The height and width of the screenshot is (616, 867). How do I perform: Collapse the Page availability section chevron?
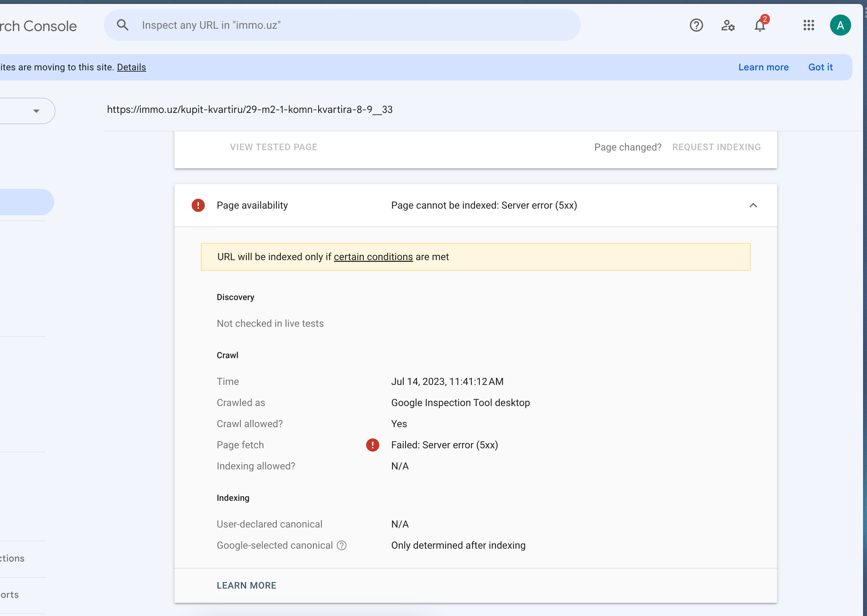pyautogui.click(x=753, y=205)
